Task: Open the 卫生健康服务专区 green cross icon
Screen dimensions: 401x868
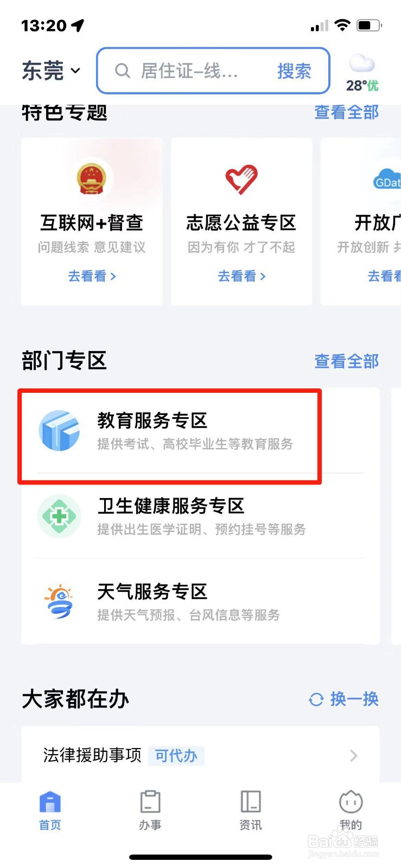Action: [59, 516]
